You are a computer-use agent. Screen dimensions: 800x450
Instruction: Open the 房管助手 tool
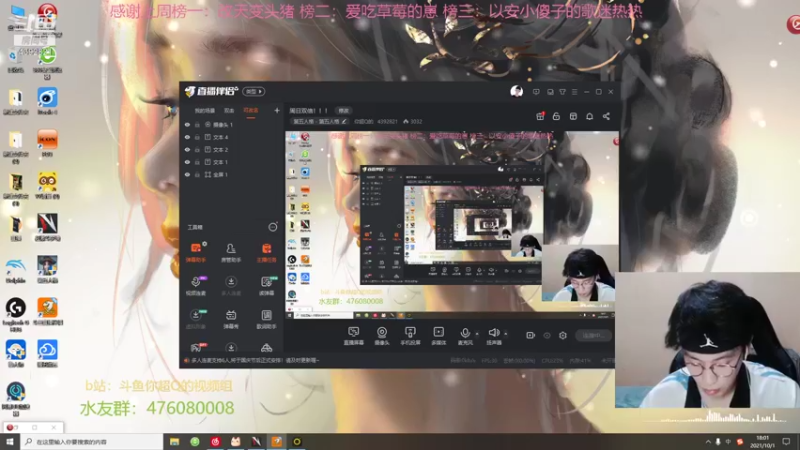click(231, 253)
